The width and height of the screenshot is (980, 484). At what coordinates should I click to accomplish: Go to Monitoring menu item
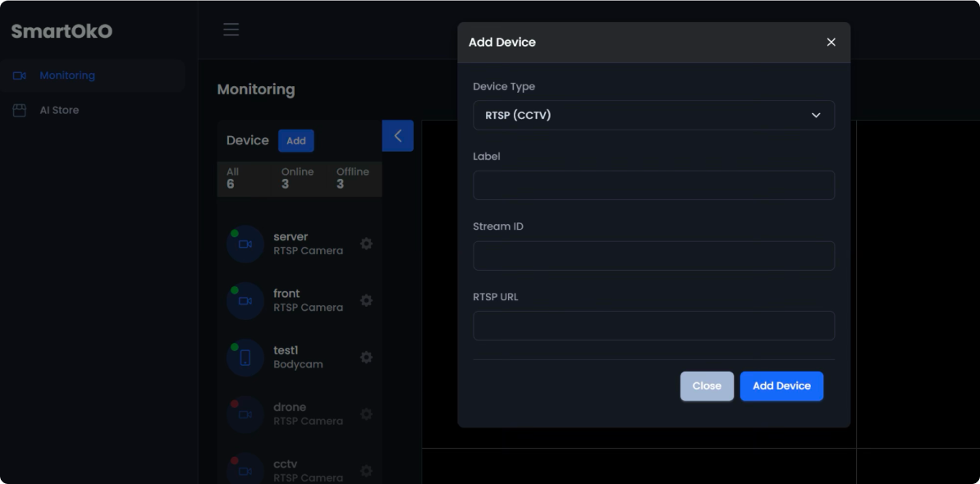93,75
